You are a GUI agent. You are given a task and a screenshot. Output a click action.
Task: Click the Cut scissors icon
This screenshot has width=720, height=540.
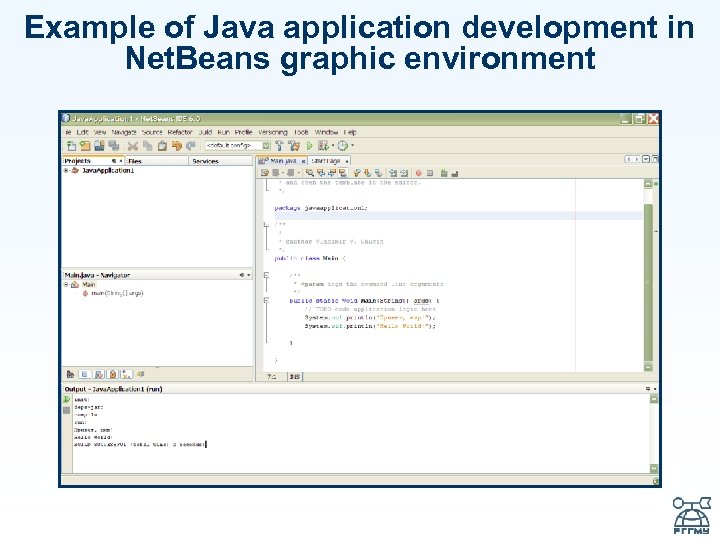(133, 146)
